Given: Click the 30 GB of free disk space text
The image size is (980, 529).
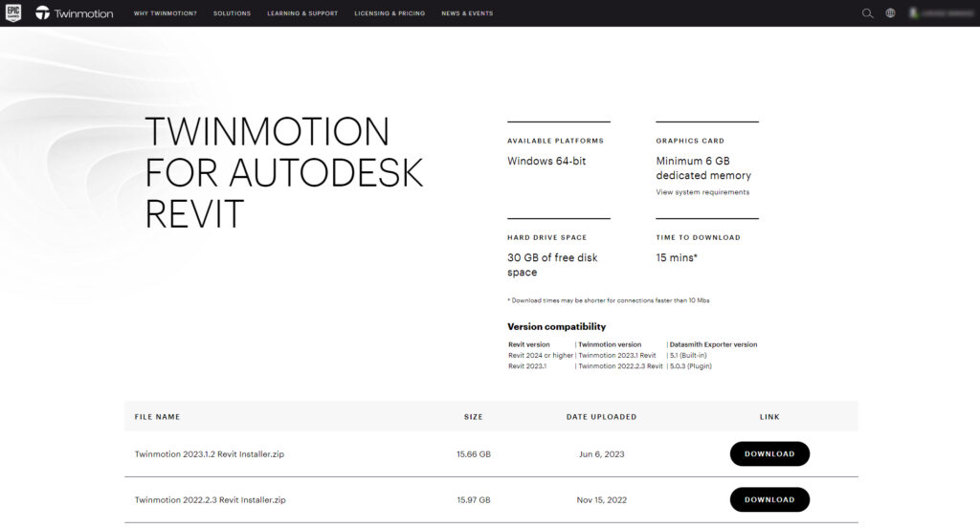Looking at the screenshot, I should point(552,265).
